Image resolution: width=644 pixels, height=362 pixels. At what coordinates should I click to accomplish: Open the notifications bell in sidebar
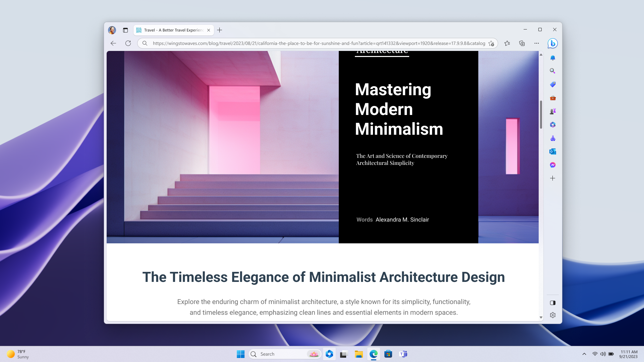click(x=552, y=58)
